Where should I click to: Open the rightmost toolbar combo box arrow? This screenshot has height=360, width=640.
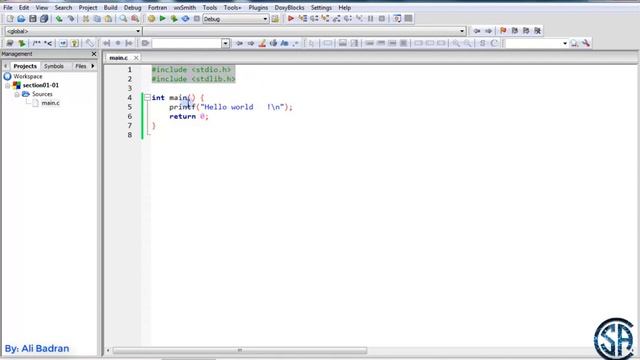[565, 43]
